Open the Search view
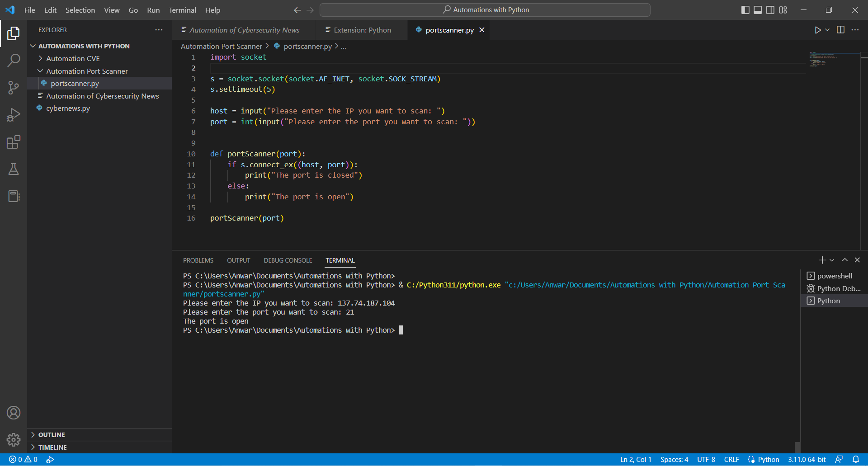 (14, 60)
